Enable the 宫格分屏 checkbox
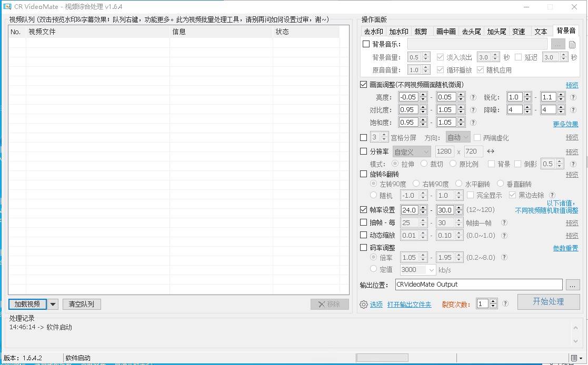The width and height of the screenshot is (588, 365). (x=363, y=137)
